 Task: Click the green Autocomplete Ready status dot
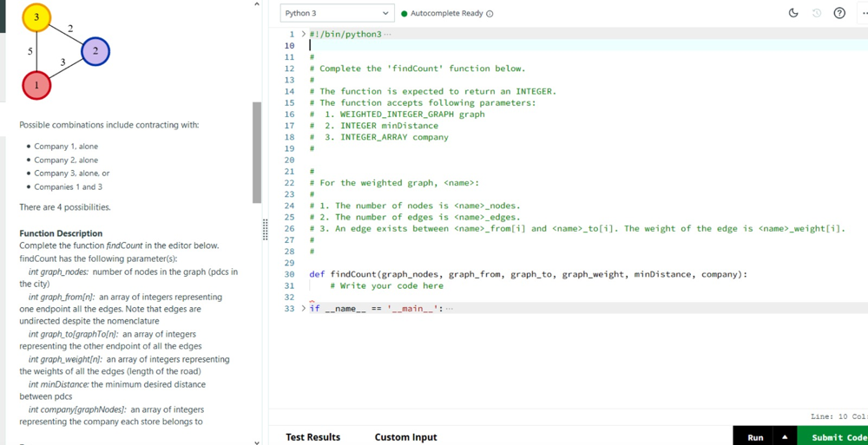pyautogui.click(x=404, y=14)
